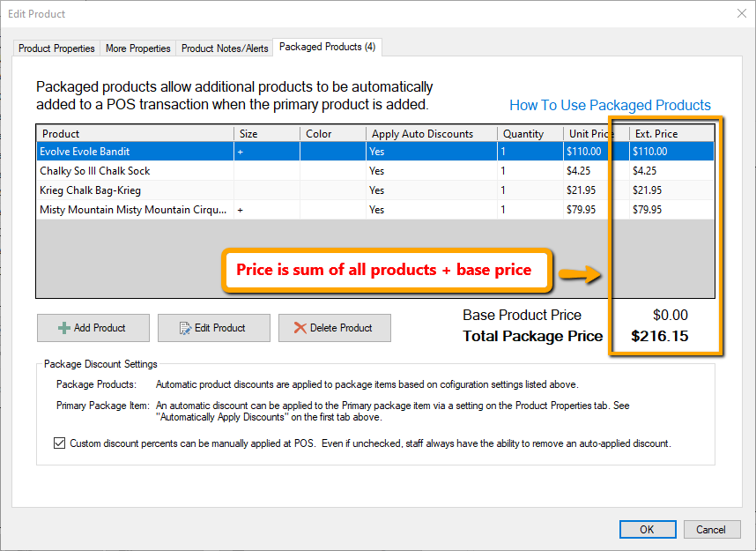
Task: Click the Ext. Price column header
Action: tap(671, 134)
